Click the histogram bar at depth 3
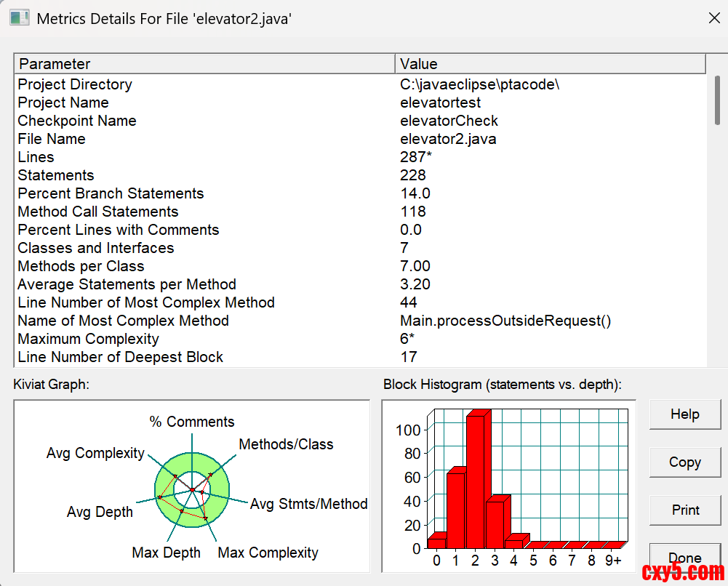Viewport: 728px width, 586px height. (x=495, y=523)
